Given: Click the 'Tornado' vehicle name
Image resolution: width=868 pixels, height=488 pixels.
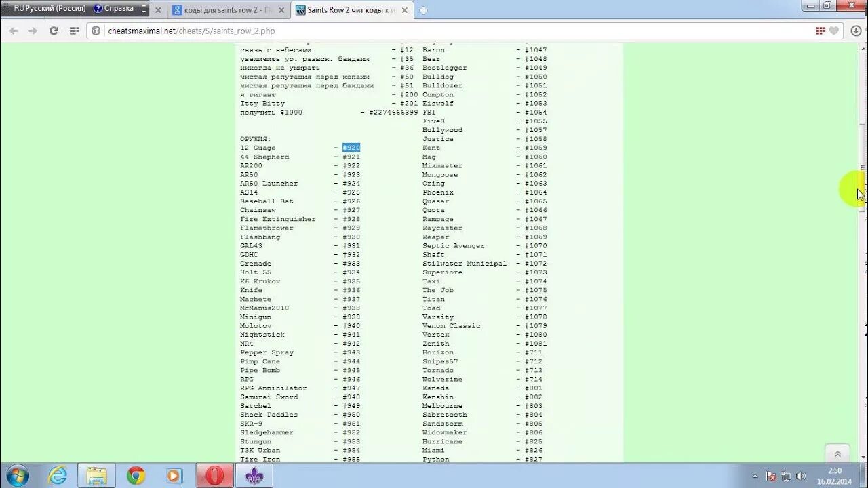Looking at the screenshot, I should pyautogui.click(x=438, y=371).
